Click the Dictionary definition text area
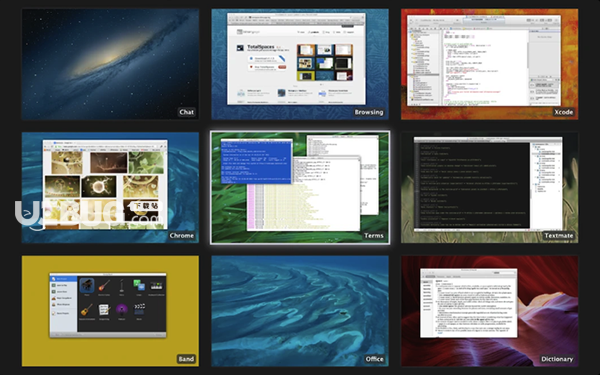Image resolution: width=600 pixels, height=375 pixels. [x=474, y=308]
